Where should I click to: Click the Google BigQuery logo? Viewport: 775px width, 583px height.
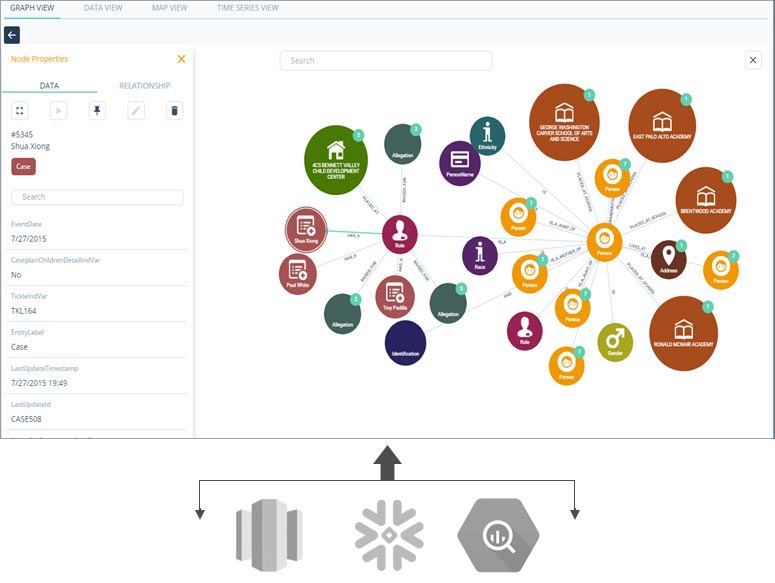(498, 535)
